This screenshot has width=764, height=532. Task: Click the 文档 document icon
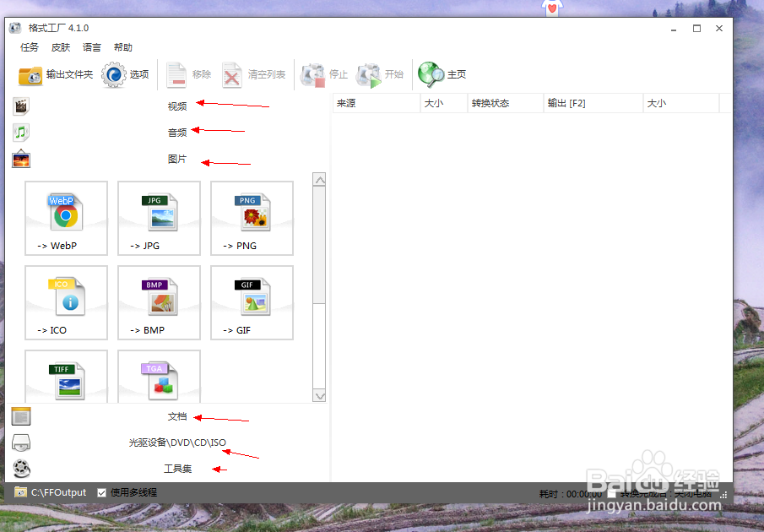(x=21, y=416)
